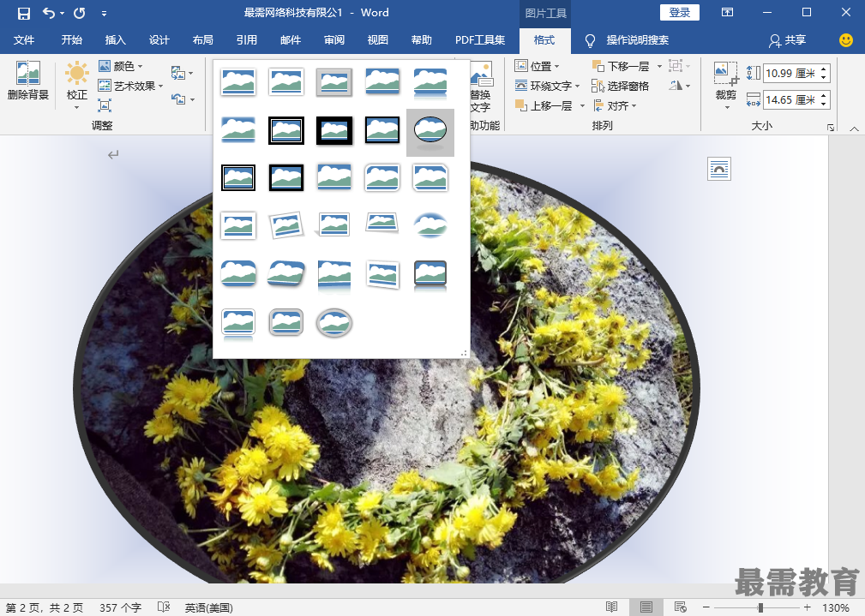Open Color (颜色) dropdown
The width and height of the screenshot is (865, 616).
pyautogui.click(x=121, y=66)
